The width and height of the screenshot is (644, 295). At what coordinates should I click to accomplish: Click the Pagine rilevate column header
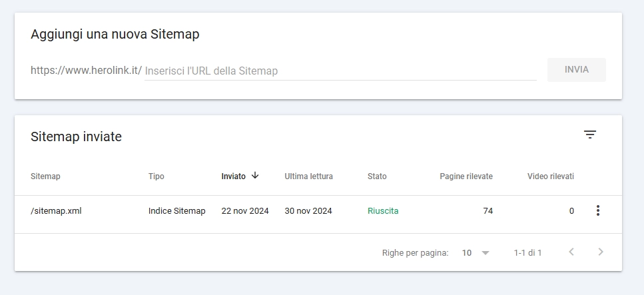[x=466, y=176]
